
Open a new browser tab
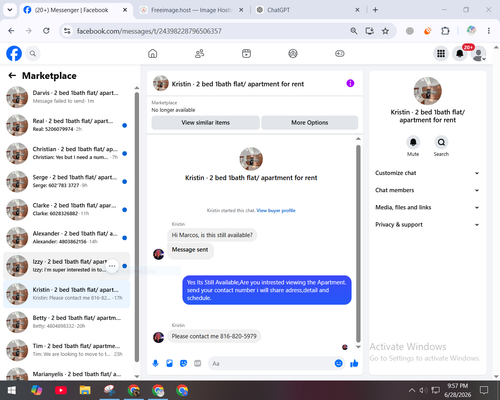(375, 10)
